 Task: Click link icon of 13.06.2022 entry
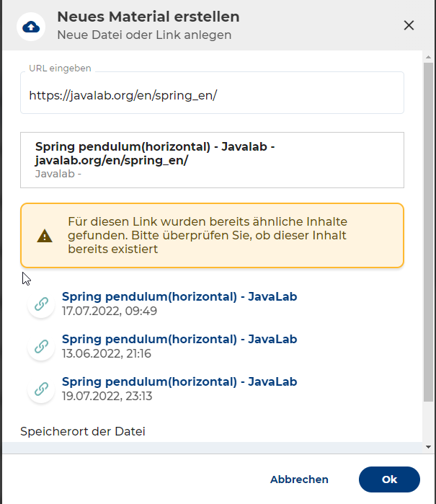[x=41, y=347]
